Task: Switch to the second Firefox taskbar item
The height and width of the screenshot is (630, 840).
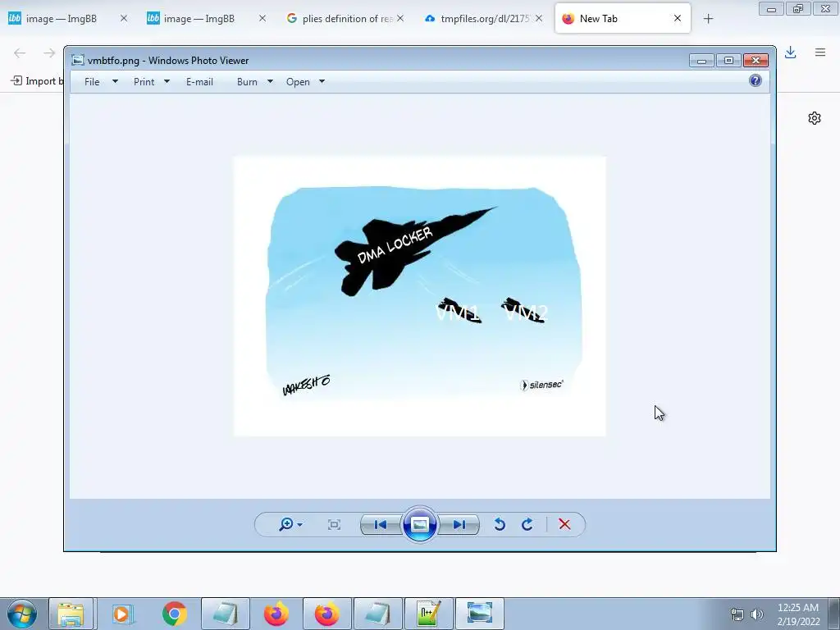Action: point(327,614)
